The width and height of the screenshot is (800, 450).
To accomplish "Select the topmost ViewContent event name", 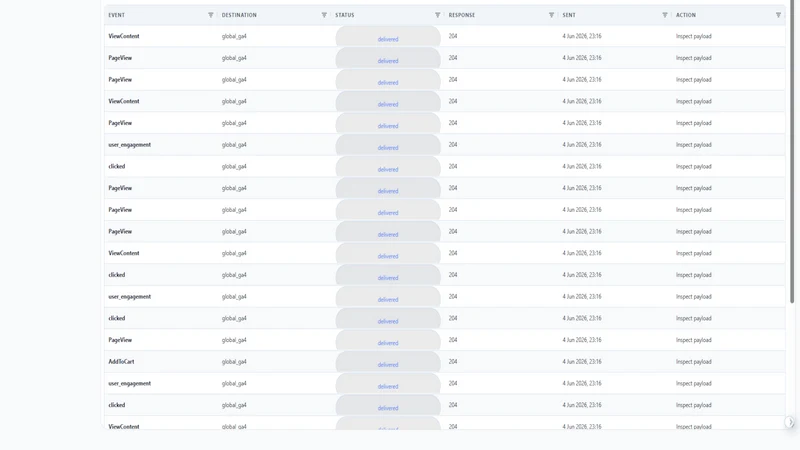I will click(123, 36).
